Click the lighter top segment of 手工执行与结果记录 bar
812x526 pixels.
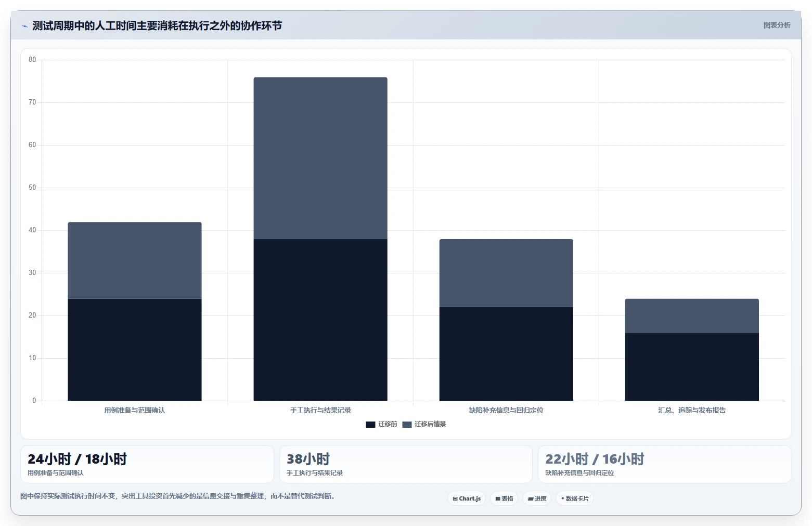(320, 158)
